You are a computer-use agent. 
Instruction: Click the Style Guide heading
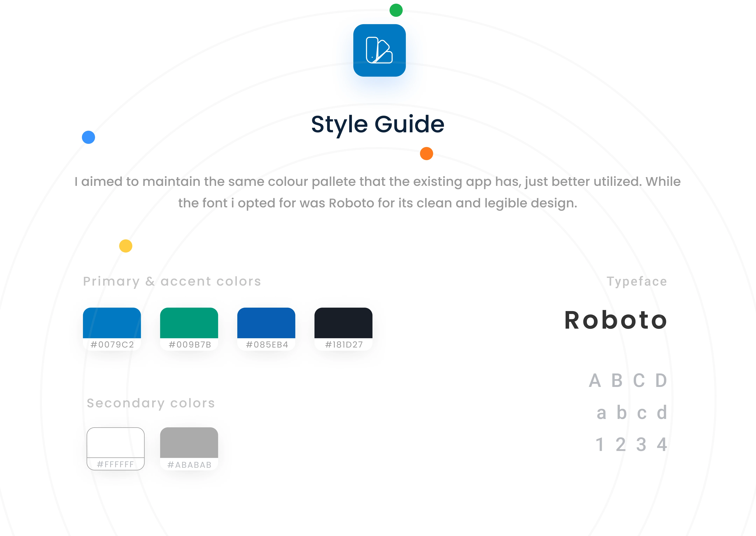click(x=377, y=124)
